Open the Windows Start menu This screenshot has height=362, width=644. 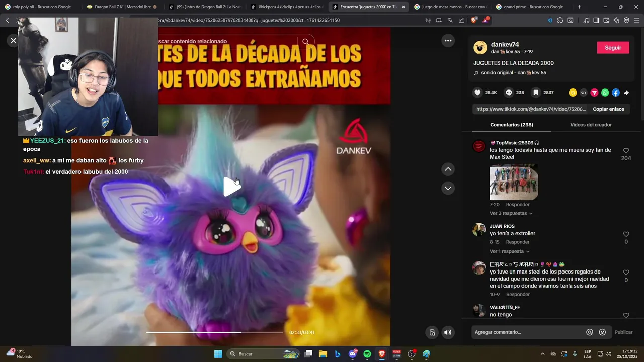(218, 354)
